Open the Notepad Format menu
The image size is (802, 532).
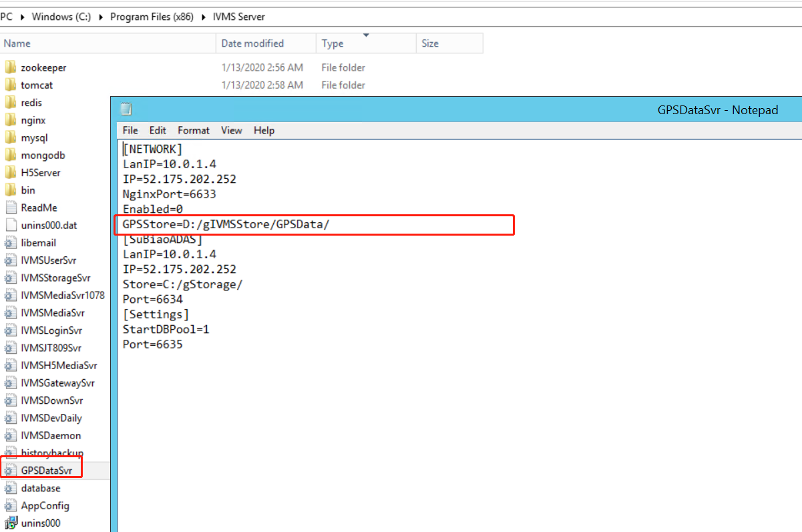point(194,130)
